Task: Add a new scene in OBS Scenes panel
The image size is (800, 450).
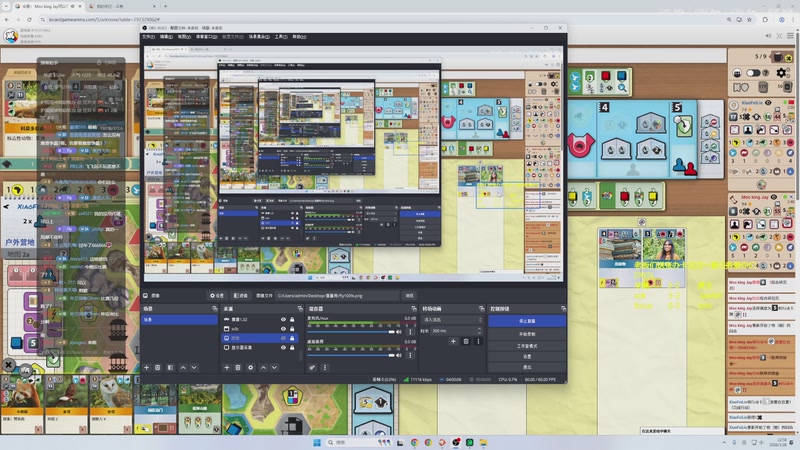Action: pyautogui.click(x=146, y=367)
